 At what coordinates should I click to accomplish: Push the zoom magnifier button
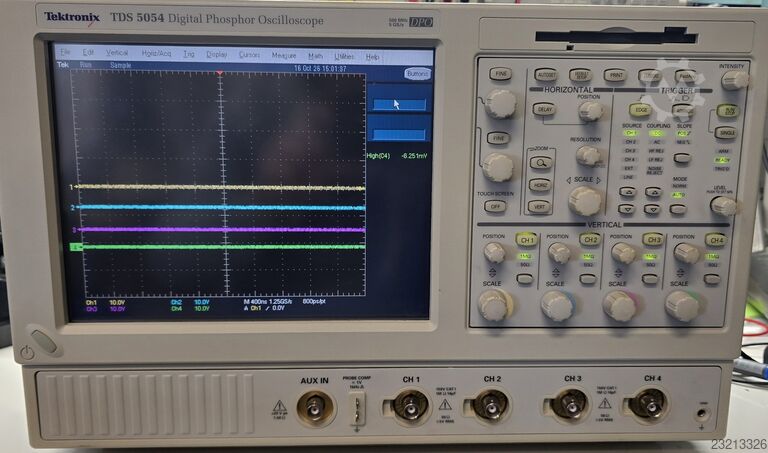tap(541, 163)
